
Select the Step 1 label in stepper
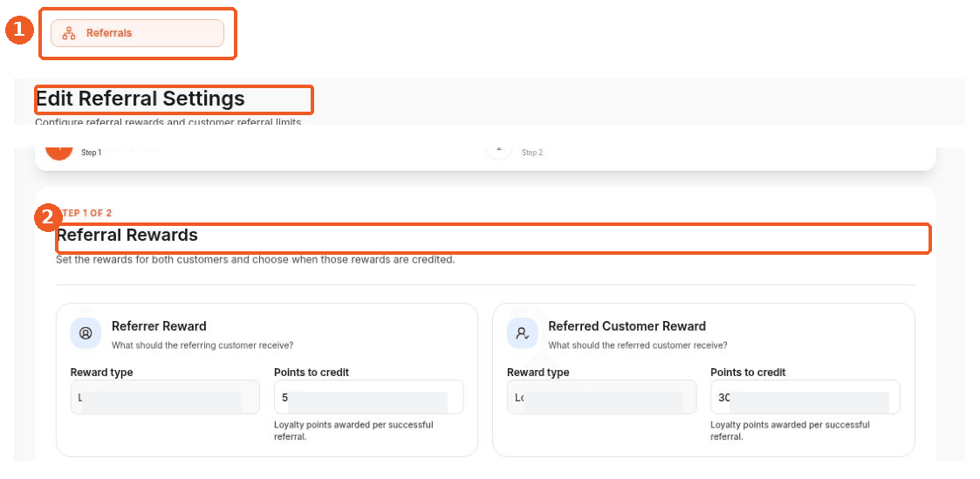(x=92, y=153)
